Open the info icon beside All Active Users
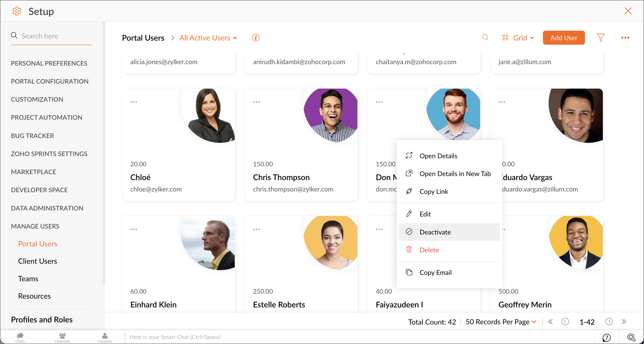 255,38
